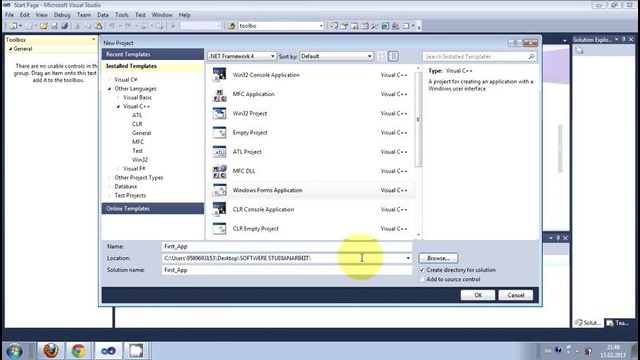Select Test Projects tree item

point(130,196)
